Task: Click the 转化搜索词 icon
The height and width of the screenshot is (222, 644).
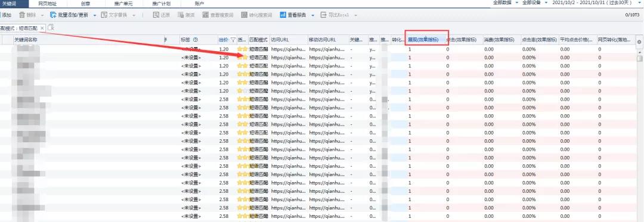Action: coord(244,15)
